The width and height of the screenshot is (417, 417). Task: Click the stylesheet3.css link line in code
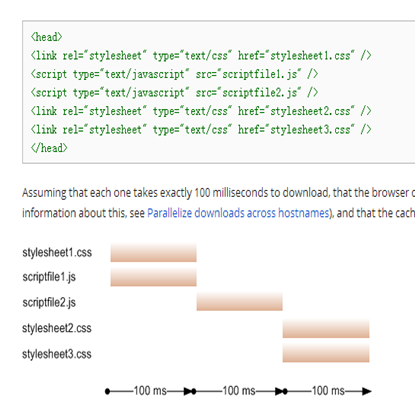click(201, 129)
